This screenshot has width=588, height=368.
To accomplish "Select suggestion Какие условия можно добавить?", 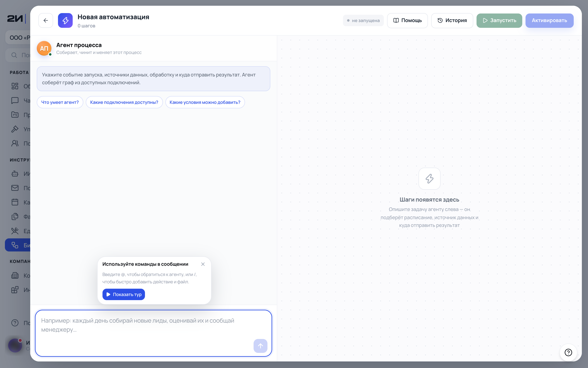I will (x=205, y=102).
